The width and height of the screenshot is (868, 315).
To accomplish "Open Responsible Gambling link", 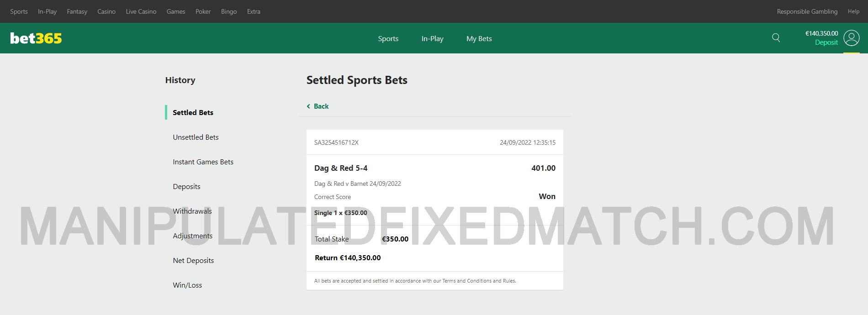I will (807, 11).
